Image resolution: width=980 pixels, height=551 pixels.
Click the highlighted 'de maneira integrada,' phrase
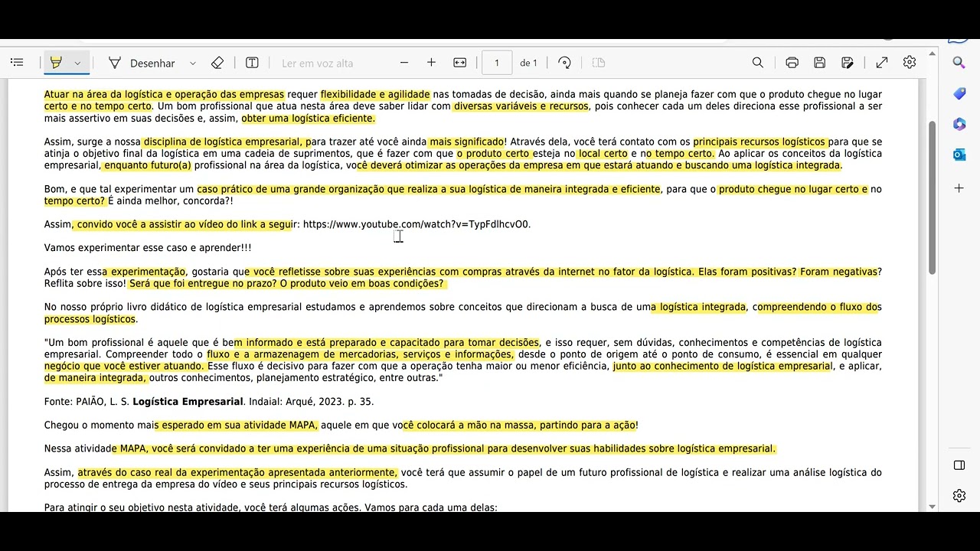[x=95, y=378]
